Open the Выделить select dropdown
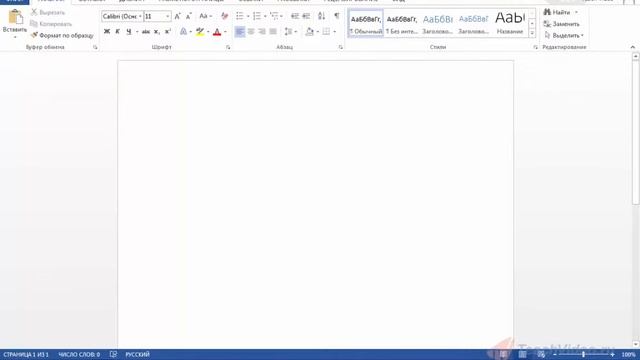The height and width of the screenshot is (360, 640). (x=564, y=36)
